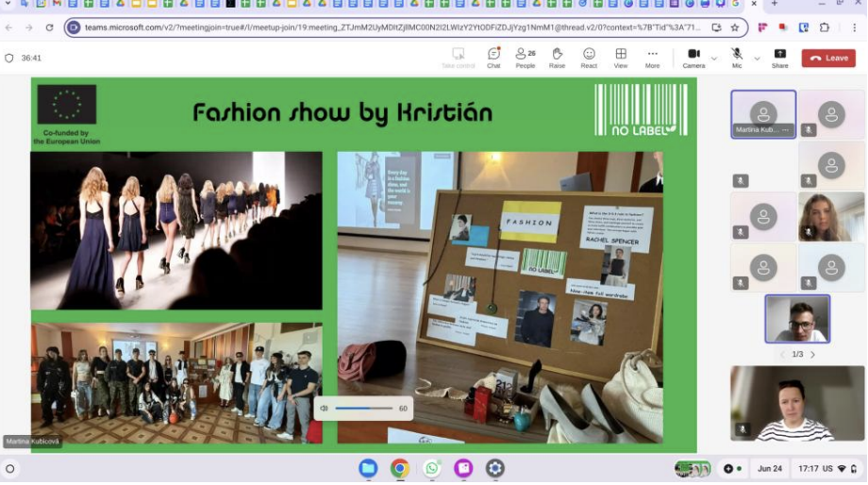Open the browser Extensions puzzle icon

click(825, 28)
